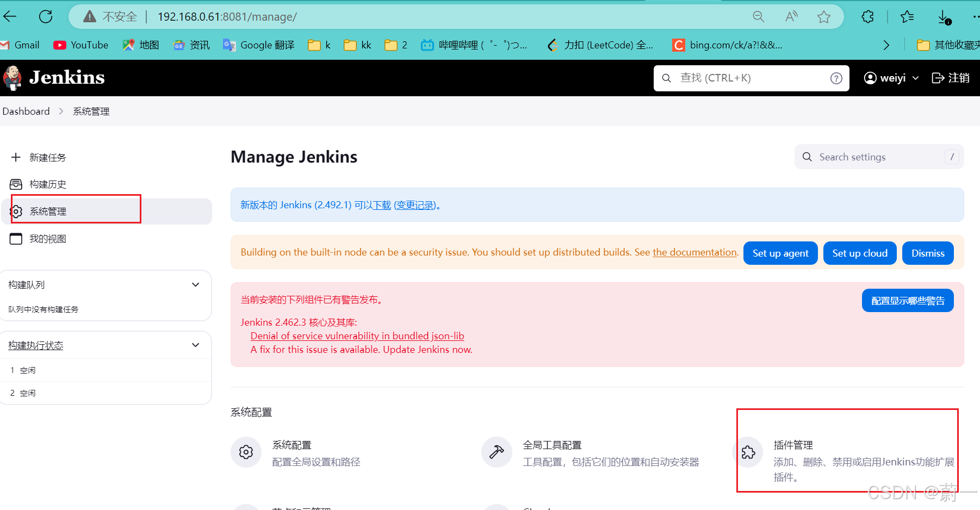Open the 地图 bookmark
Image resolution: width=980 pixels, height=510 pixels.
141,45
